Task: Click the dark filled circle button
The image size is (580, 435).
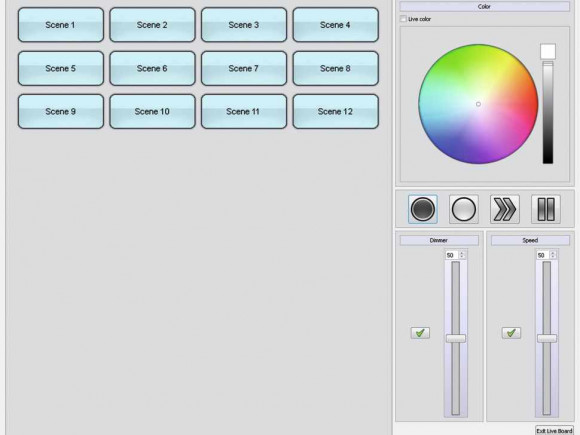Action: [x=423, y=209]
